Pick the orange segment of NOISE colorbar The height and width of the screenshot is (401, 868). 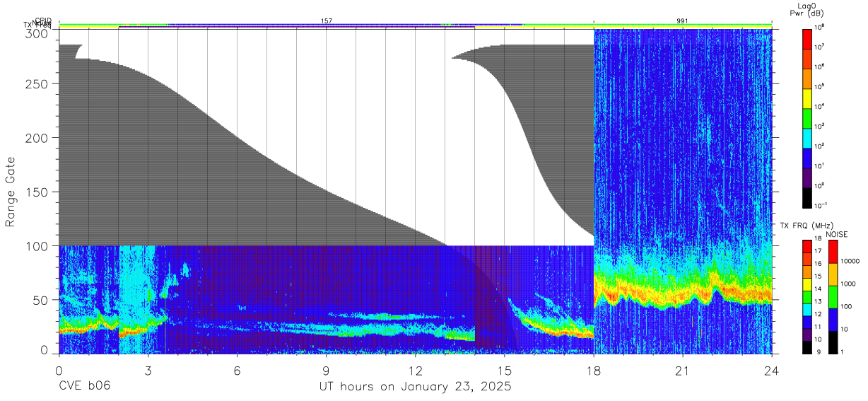click(x=833, y=274)
